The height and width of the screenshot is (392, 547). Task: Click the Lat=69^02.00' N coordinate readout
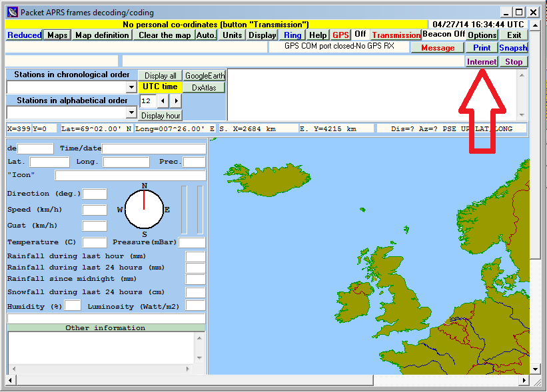pos(96,129)
